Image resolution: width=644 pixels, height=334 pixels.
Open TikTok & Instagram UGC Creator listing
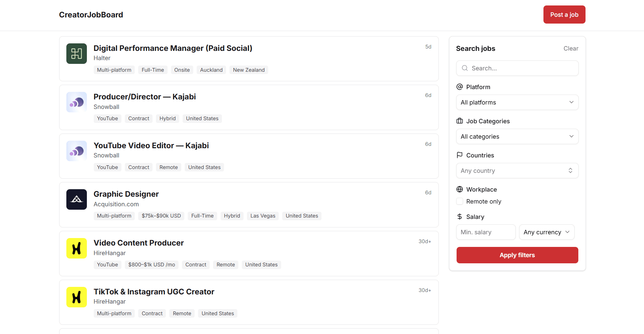tap(154, 292)
